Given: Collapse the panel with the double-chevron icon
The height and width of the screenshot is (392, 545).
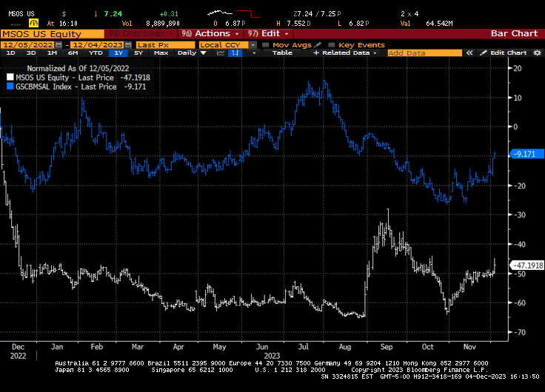Looking at the screenshot, I should coord(469,53).
